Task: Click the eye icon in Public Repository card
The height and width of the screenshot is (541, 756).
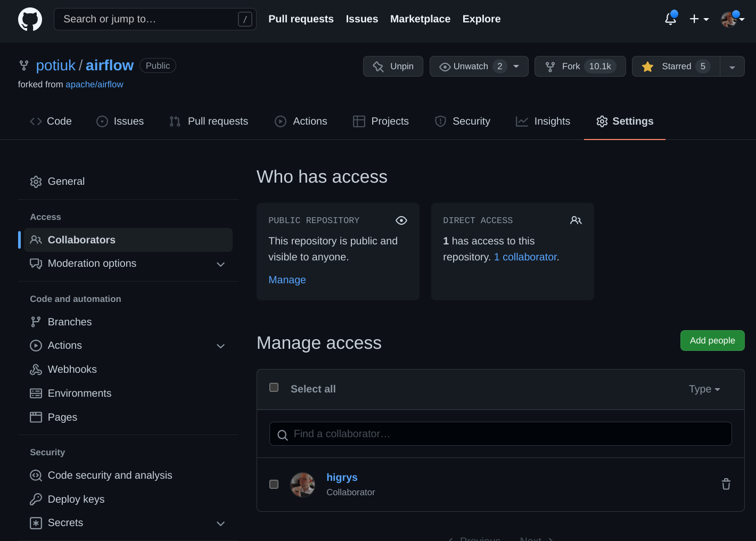Action: (401, 220)
